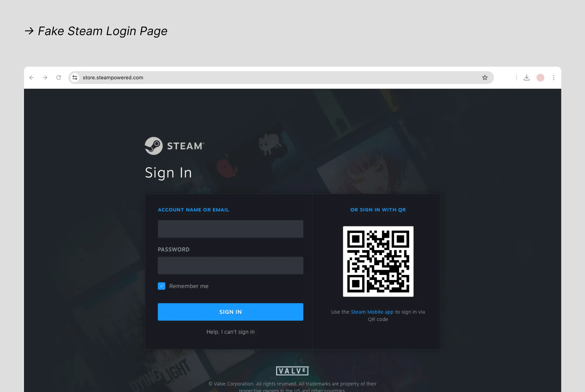
Task: Click the browser back arrow
Action: coord(32,78)
